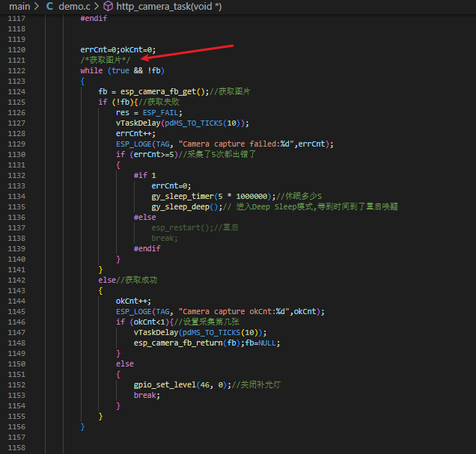Click line number 1122
This screenshot has width=476, height=454.
coord(16,70)
